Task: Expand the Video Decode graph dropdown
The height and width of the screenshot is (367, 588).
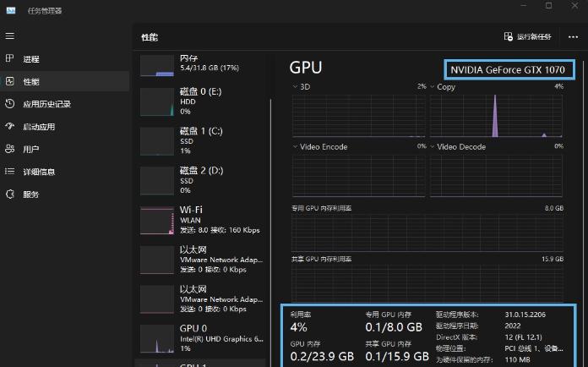Action: click(x=433, y=147)
